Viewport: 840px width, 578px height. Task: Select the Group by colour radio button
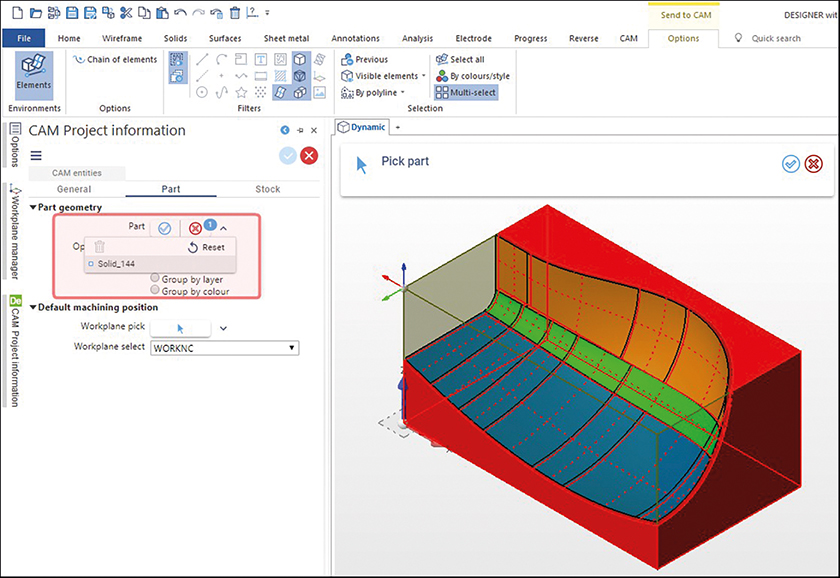155,292
